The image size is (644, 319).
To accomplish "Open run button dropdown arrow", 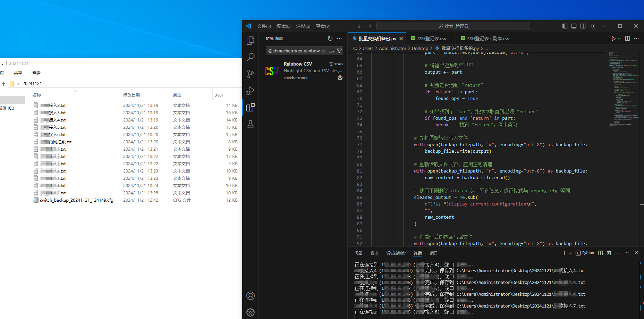I will click(619, 39).
